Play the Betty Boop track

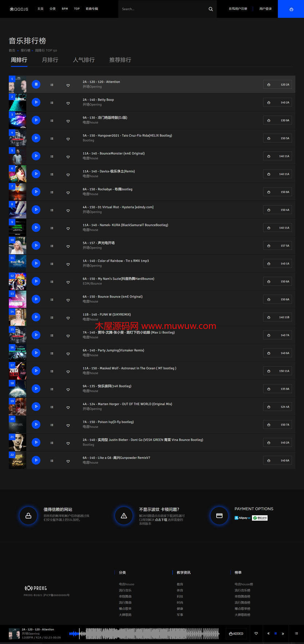(36, 102)
